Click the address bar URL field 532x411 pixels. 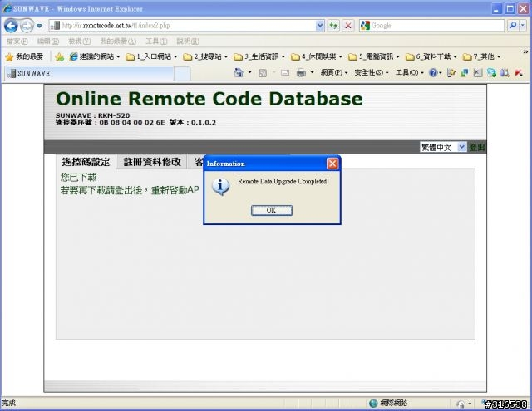183,26
